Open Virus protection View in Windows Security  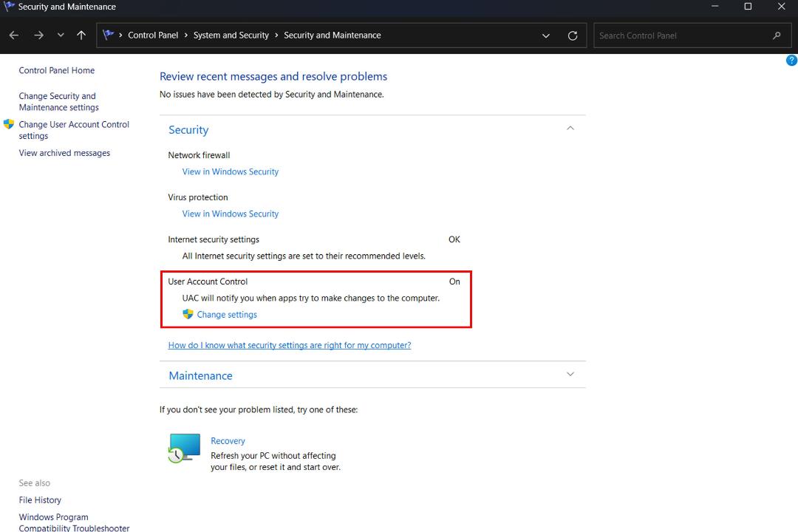coord(230,214)
